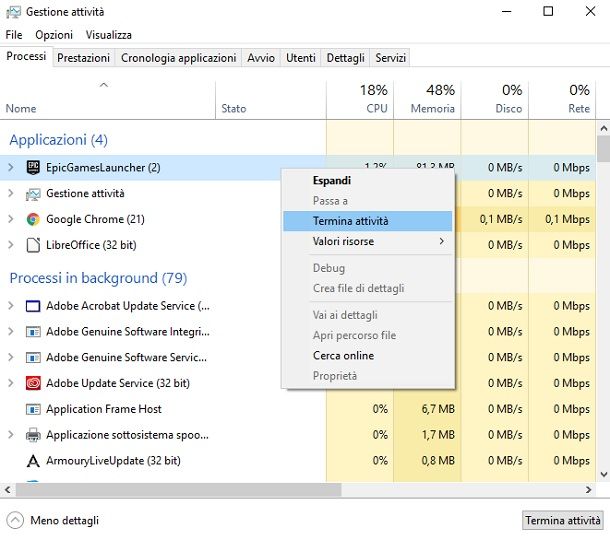
Task: Open the File menu
Action: (14, 35)
